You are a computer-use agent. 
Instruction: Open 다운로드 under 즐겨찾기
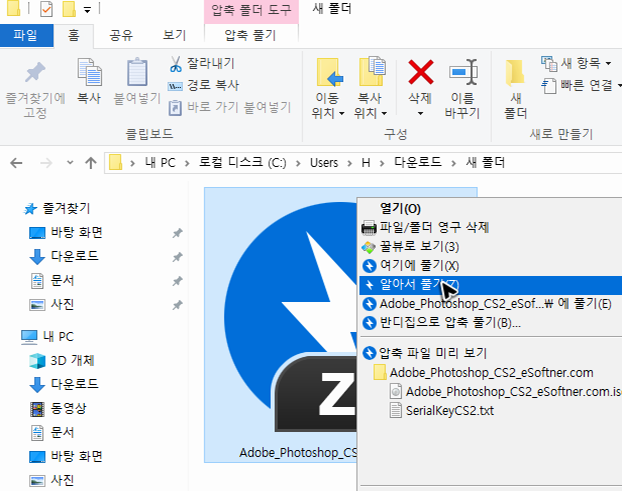[64, 256]
